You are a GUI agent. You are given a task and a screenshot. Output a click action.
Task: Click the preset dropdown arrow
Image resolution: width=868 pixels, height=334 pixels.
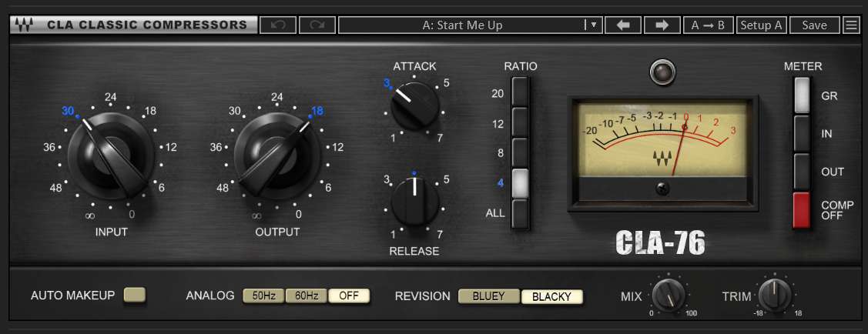(x=592, y=25)
